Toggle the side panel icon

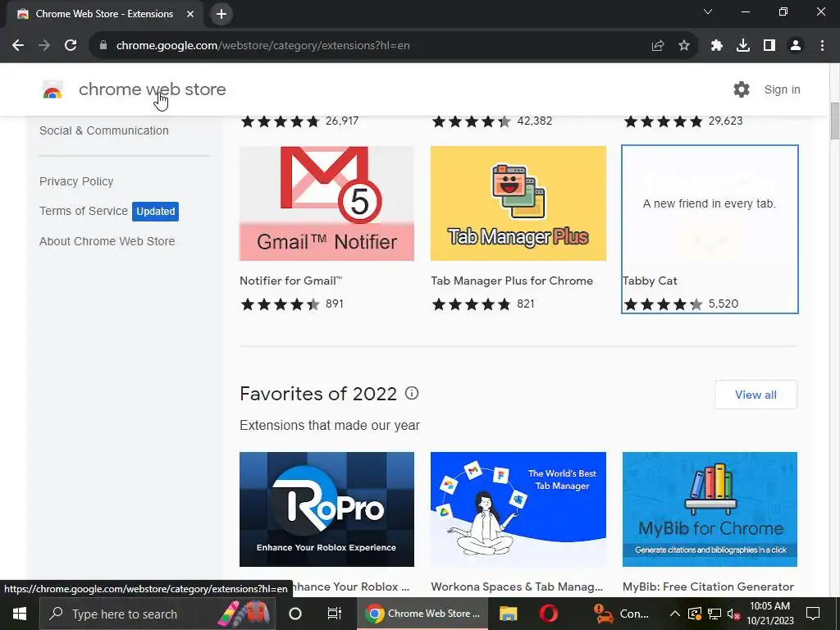click(x=769, y=46)
